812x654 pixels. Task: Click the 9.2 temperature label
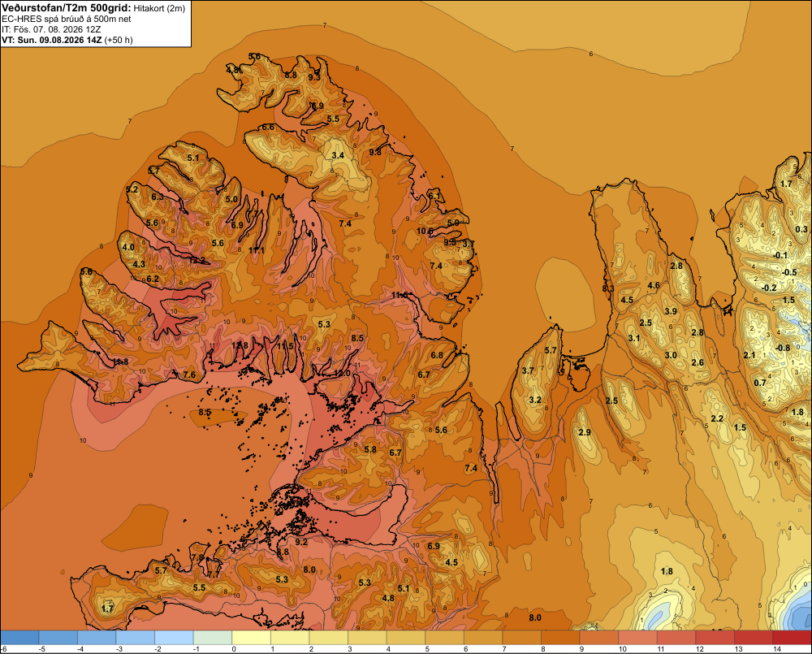[301, 542]
